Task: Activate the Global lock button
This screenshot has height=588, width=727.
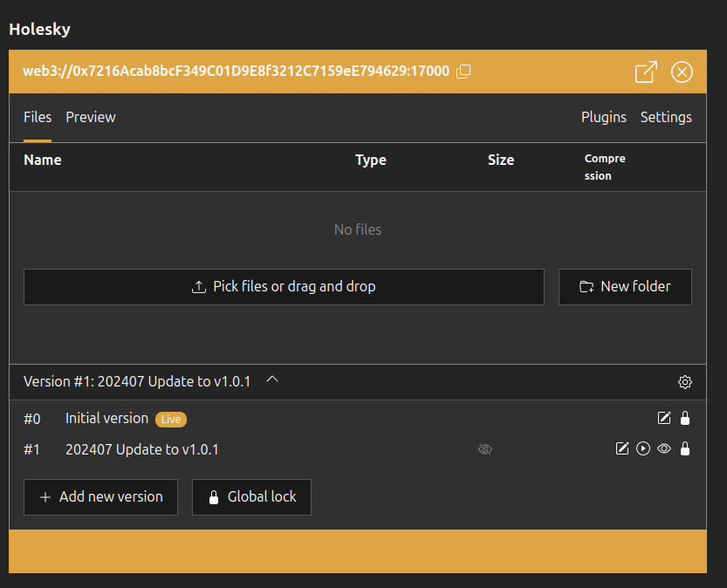Action: pyautogui.click(x=251, y=497)
